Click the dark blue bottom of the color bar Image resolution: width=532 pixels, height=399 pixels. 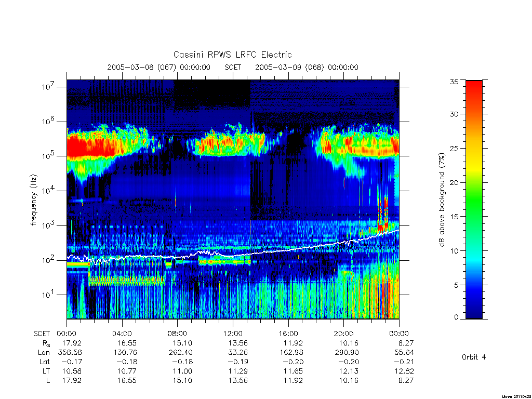pyautogui.click(x=474, y=311)
